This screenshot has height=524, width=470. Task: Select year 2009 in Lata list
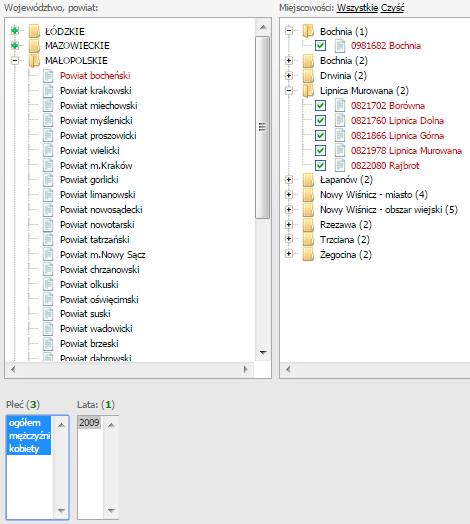coord(89,423)
